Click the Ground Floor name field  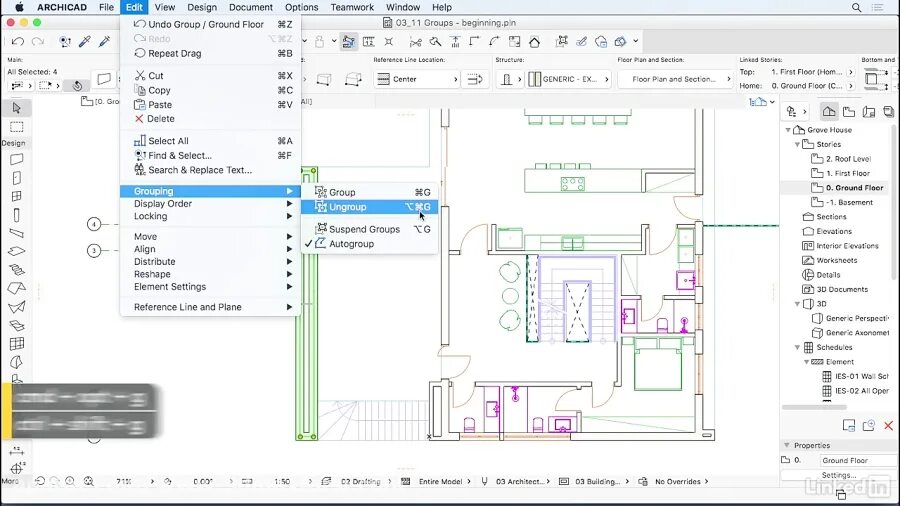coord(858,460)
